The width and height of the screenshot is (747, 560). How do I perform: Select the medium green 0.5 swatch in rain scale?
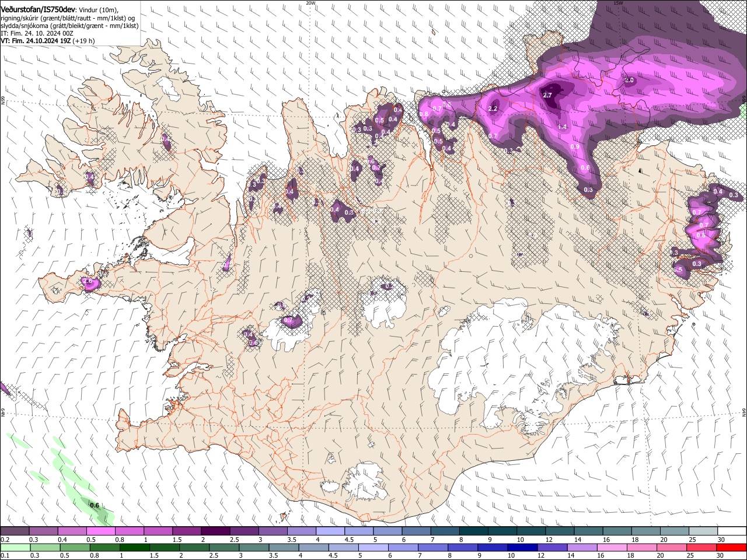click(75, 548)
